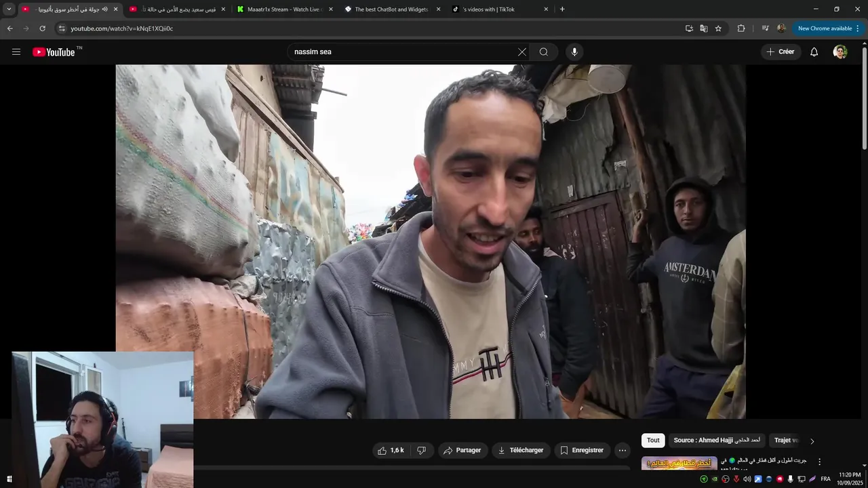The width and height of the screenshot is (868, 488).
Task: Bookmark this tab with the star
Action: (718, 28)
